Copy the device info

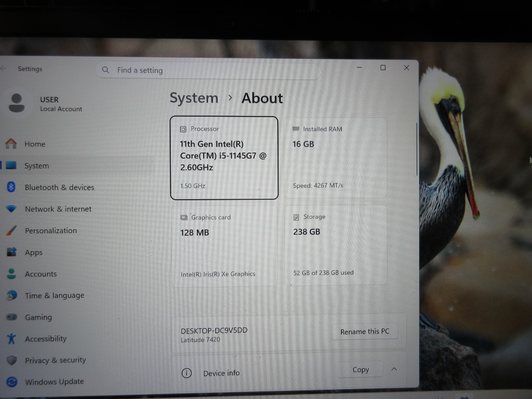(x=361, y=370)
